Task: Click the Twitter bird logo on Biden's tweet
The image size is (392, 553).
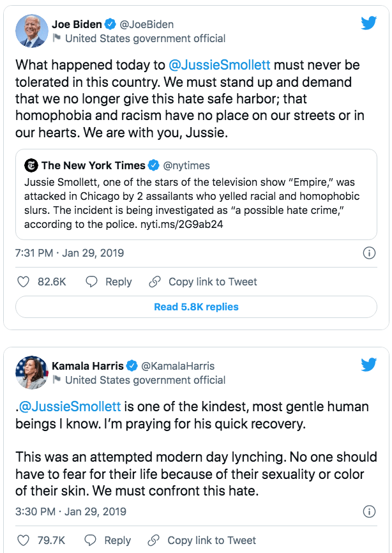Action: [368, 24]
